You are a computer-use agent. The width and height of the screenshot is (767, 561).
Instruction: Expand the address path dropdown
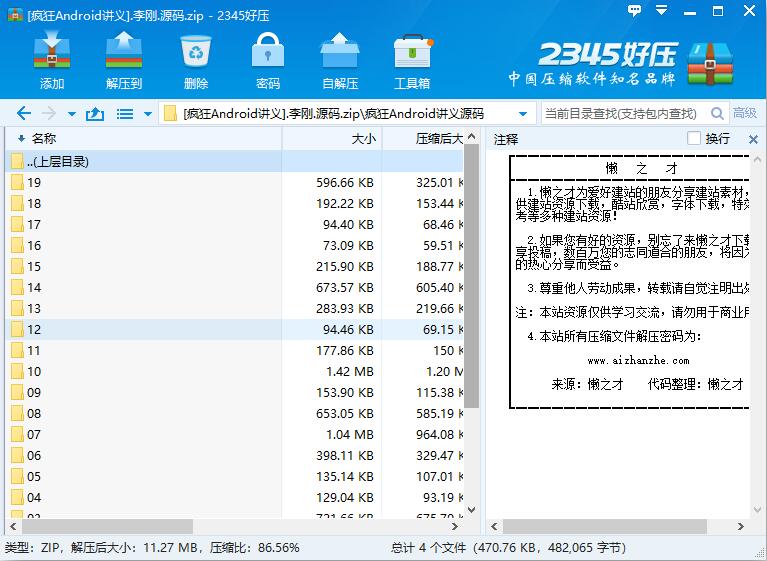click(x=523, y=114)
